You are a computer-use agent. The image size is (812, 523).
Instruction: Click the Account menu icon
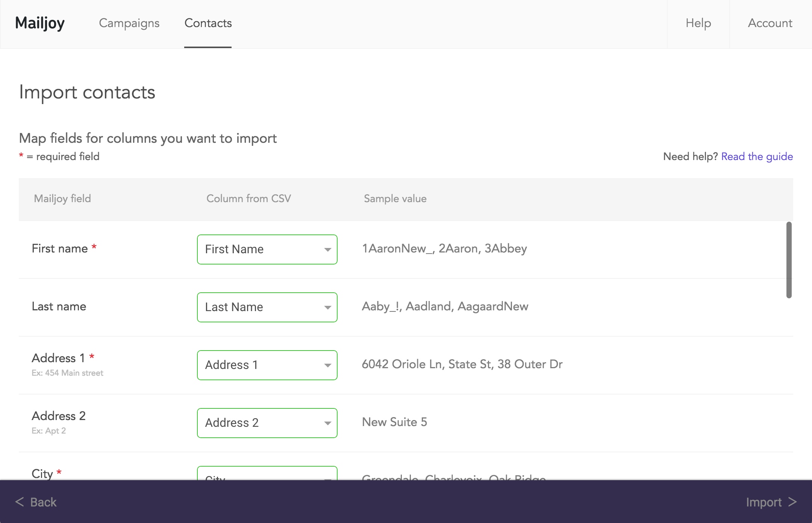point(770,23)
